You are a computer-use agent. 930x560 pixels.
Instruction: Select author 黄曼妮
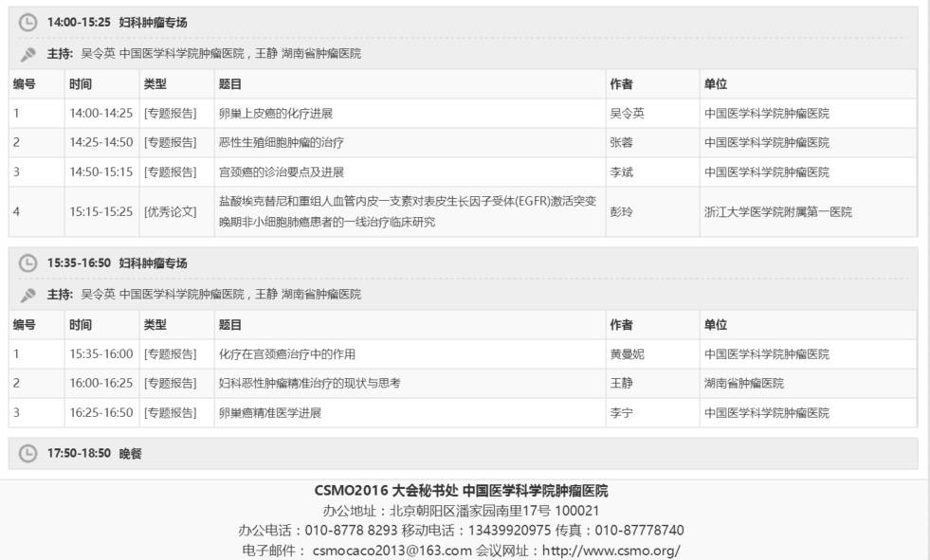pyautogui.click(x=627, y=354)
